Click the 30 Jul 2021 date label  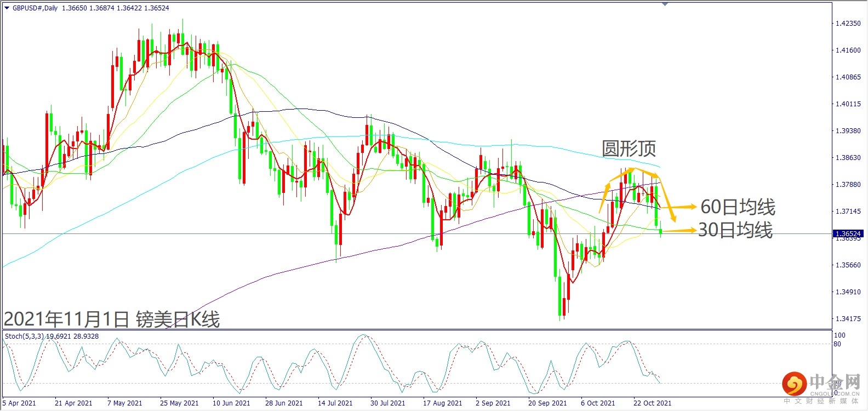coord(388,403)
